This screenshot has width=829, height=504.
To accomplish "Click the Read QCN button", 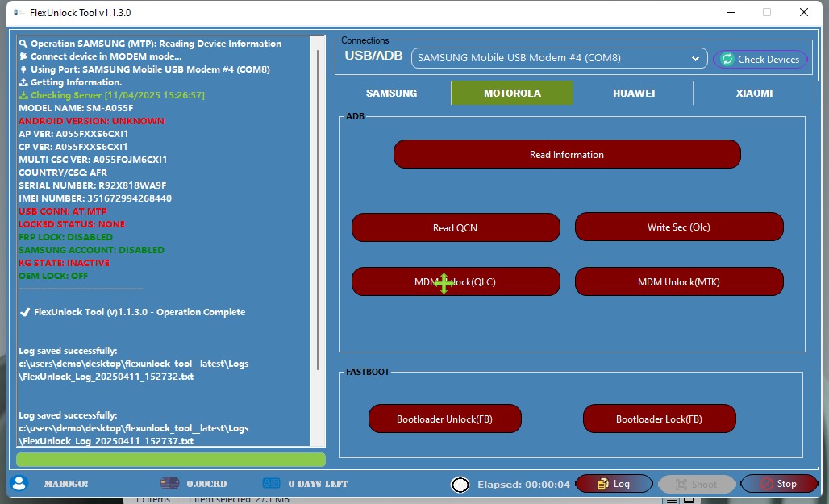I will [x=456, y=227].
